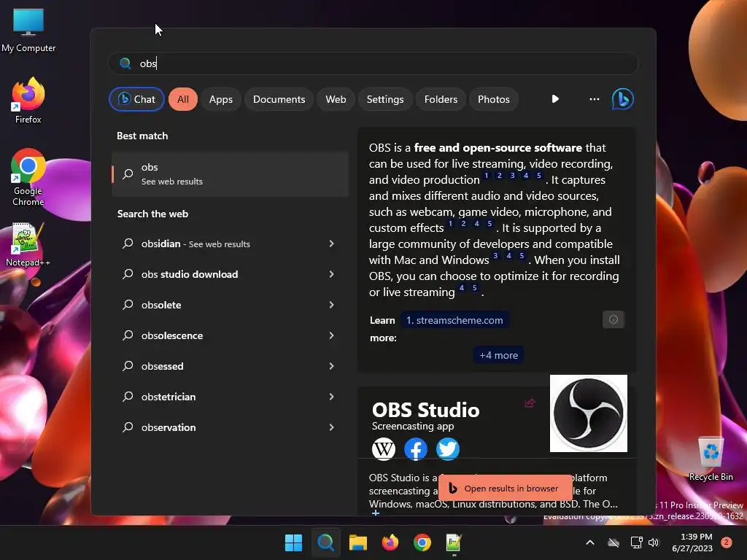
Task: Click the cloud sync tray icon
Action: (614, 542)
